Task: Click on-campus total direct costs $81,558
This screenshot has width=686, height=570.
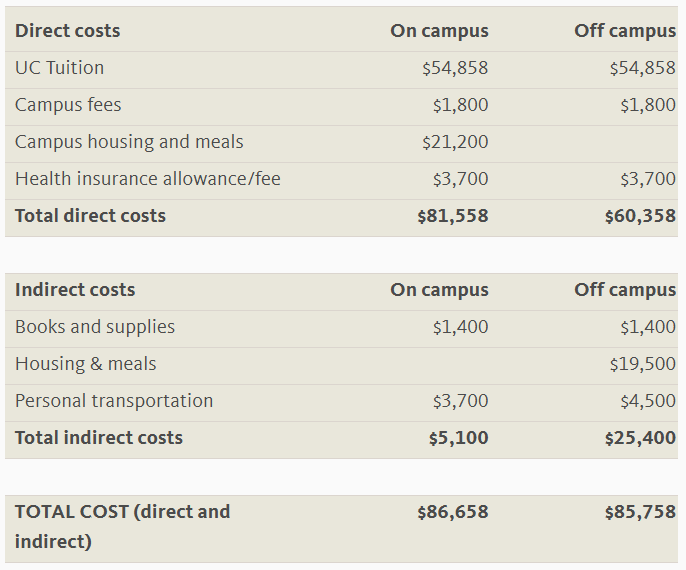Action: coord(453,216)
